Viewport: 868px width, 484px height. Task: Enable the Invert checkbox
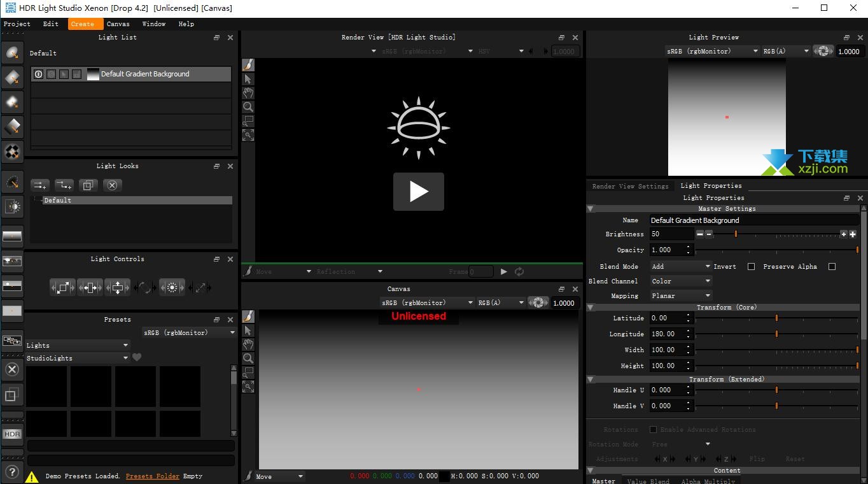coord(751,266)
